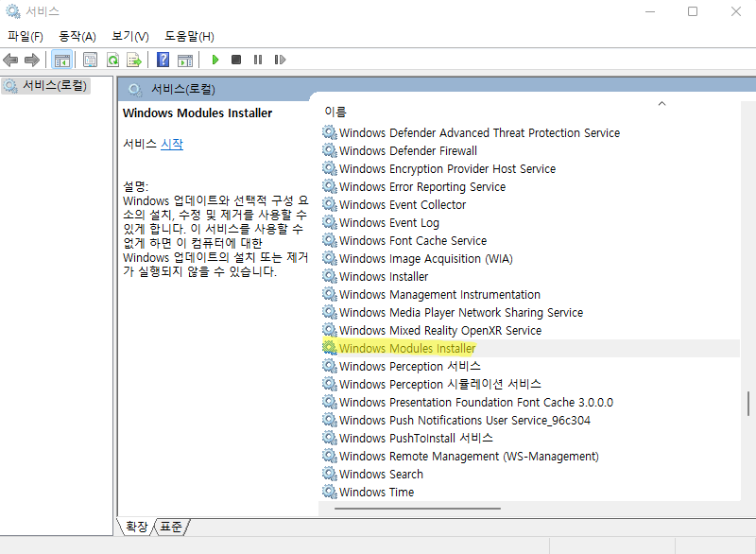Click the Back arrow in toolbar

coord(10,61)
